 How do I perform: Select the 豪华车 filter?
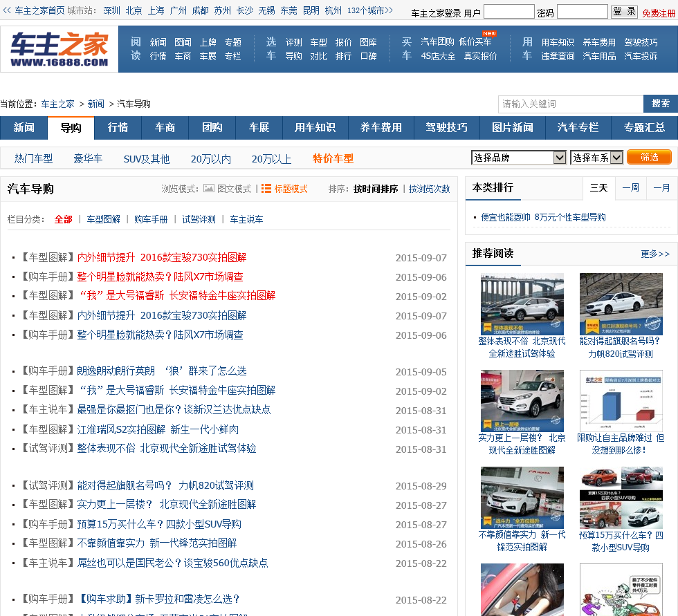(x=88, y=158)
